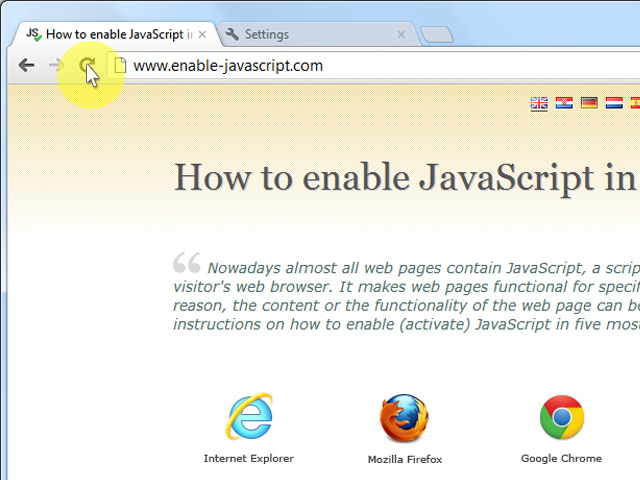The image size is (640, 480).
Task: Select the Spanish flag language
Action: point(636,103)
